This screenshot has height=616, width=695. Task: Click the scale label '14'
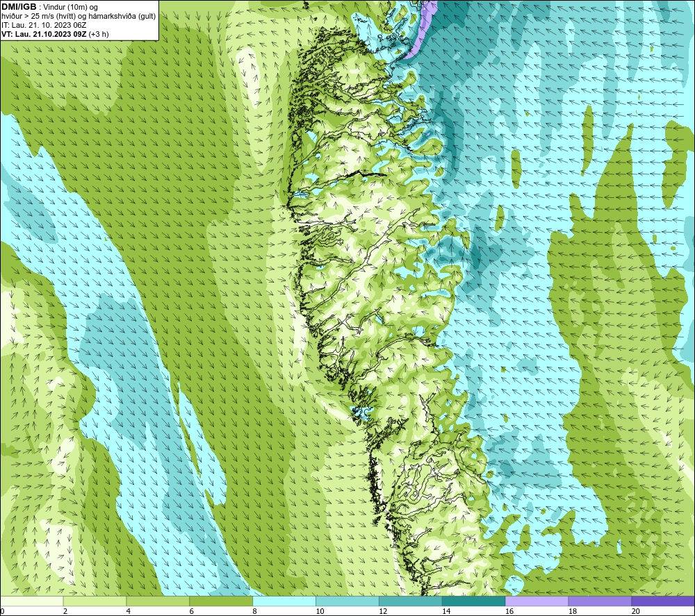click(x=446, y=611)
